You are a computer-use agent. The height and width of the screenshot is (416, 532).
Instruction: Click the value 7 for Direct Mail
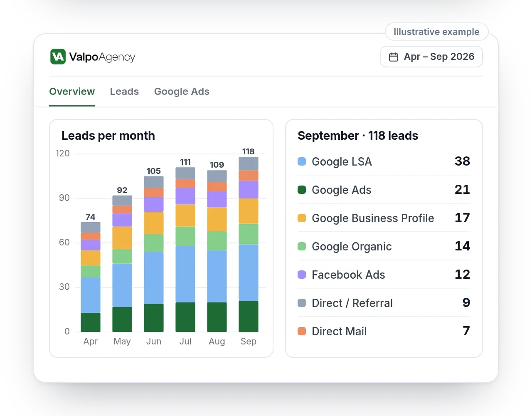pos(466,331)
